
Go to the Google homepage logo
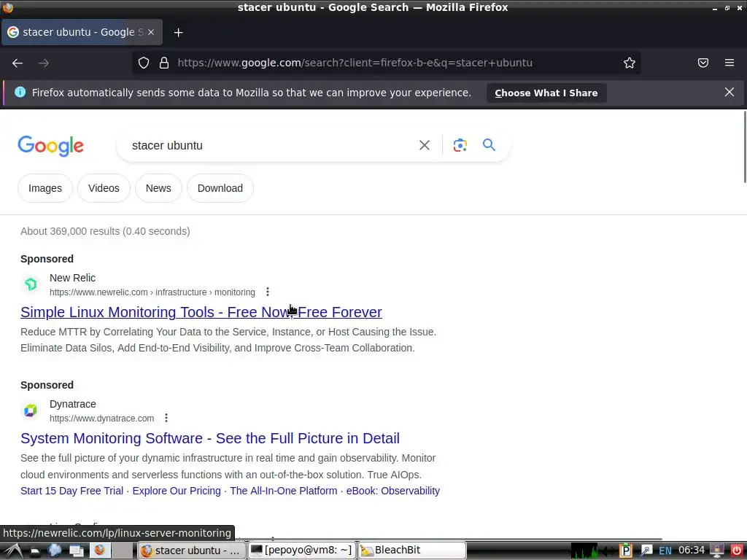(51, 146)
